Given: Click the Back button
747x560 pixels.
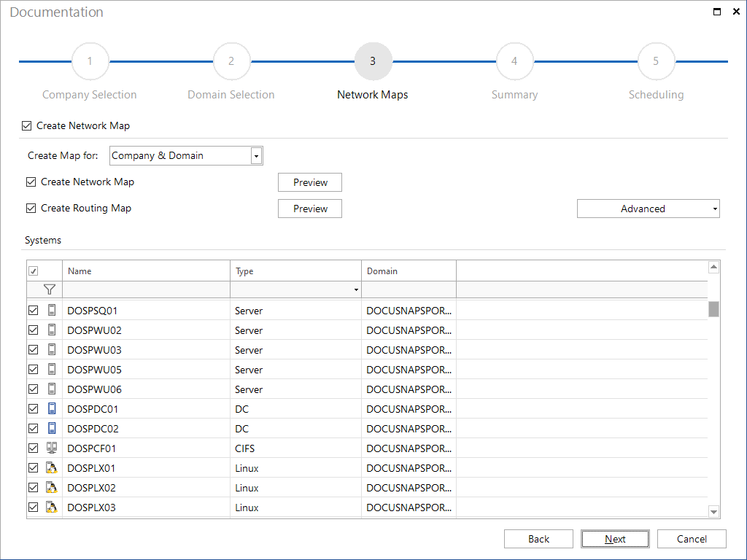Looking at the screenshot, I should (x=538, y=539).
